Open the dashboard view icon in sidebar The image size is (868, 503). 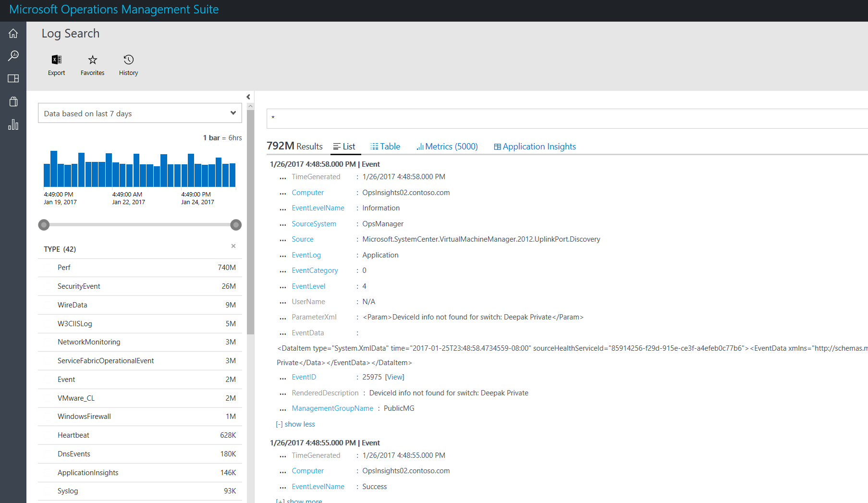click(13, 78)
